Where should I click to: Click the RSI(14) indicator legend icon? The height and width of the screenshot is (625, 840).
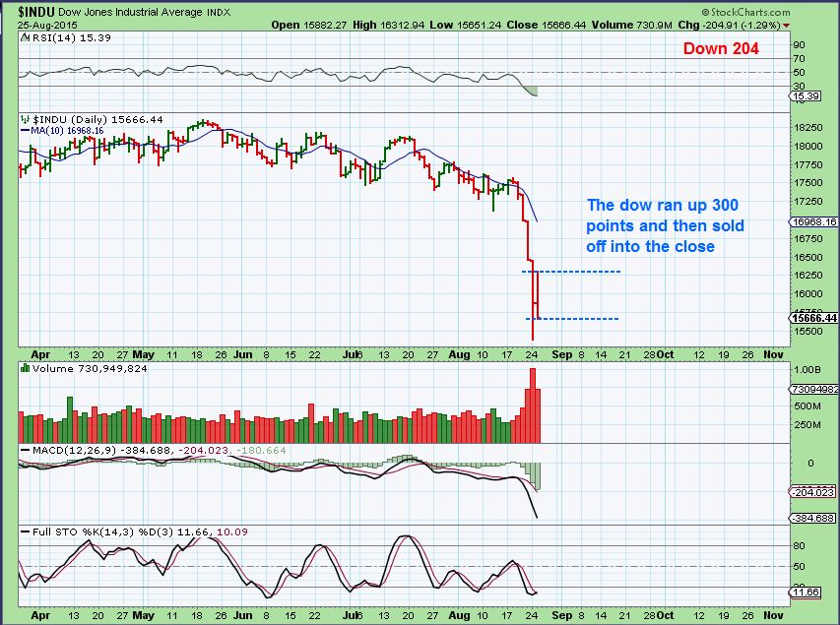coord(26,38)
